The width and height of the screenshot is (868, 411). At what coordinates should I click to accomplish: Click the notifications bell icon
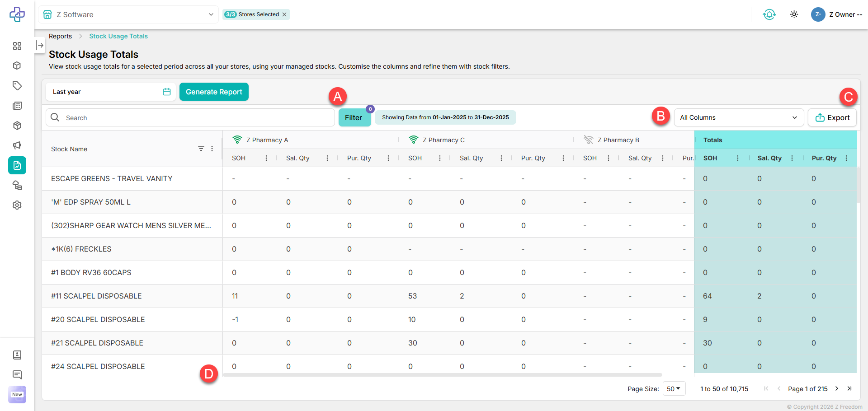click(769, 14)
